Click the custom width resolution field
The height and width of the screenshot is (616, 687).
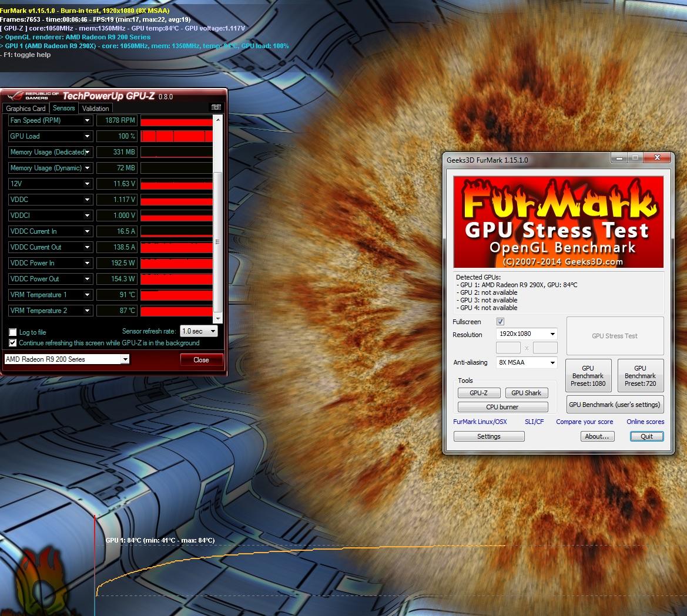tap(508, 348)
